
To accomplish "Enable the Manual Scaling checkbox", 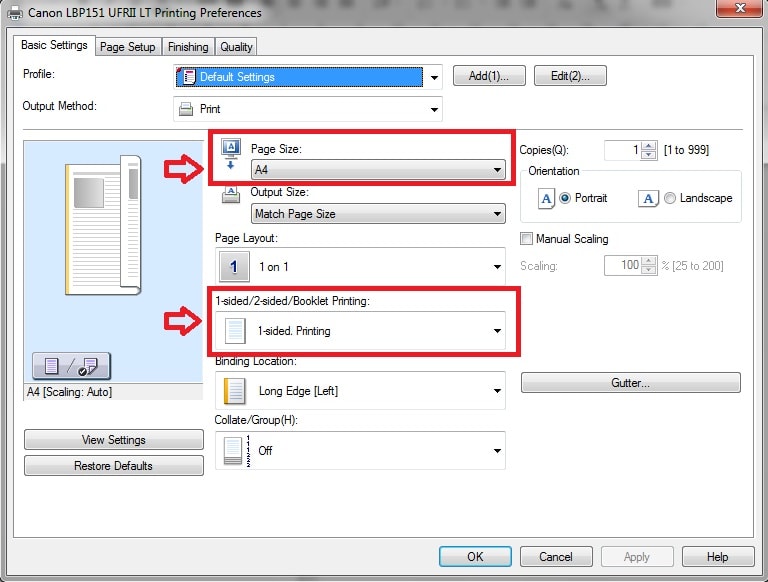I will (x=526, y=239).
